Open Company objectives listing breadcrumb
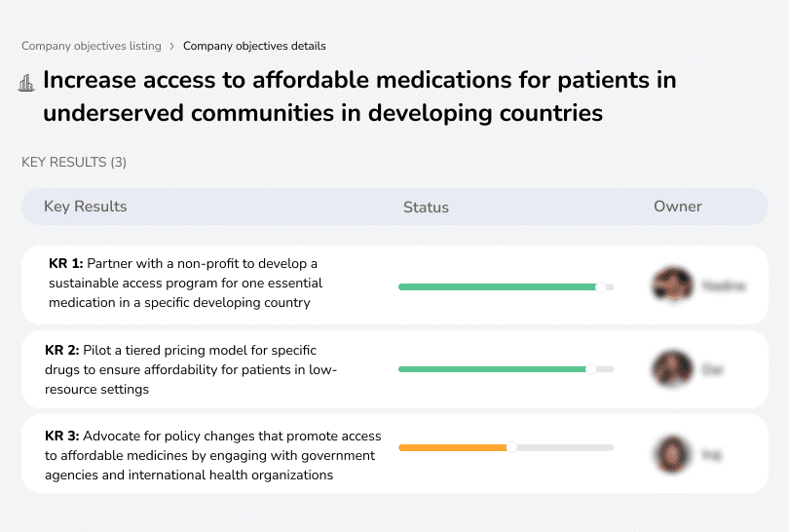This screenshot has height=532, width=789. tap(90, 46)
